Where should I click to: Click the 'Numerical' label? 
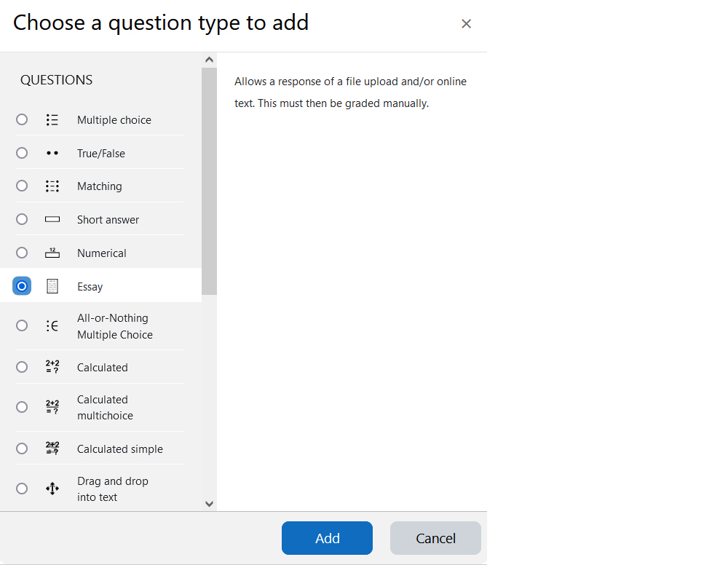102,253
